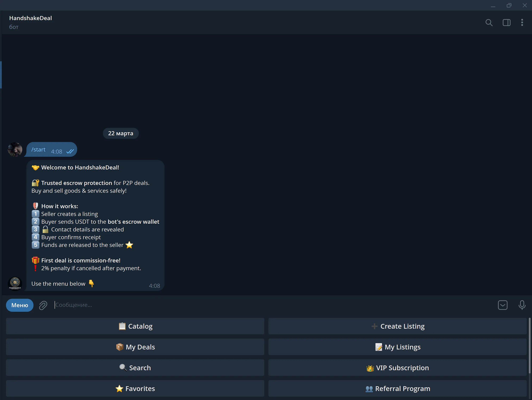Click the 'Welcome to HandshakeDeal!' heading text
Image resolution: width=532 pixels, height=400 pixels.
click(80, 167)
